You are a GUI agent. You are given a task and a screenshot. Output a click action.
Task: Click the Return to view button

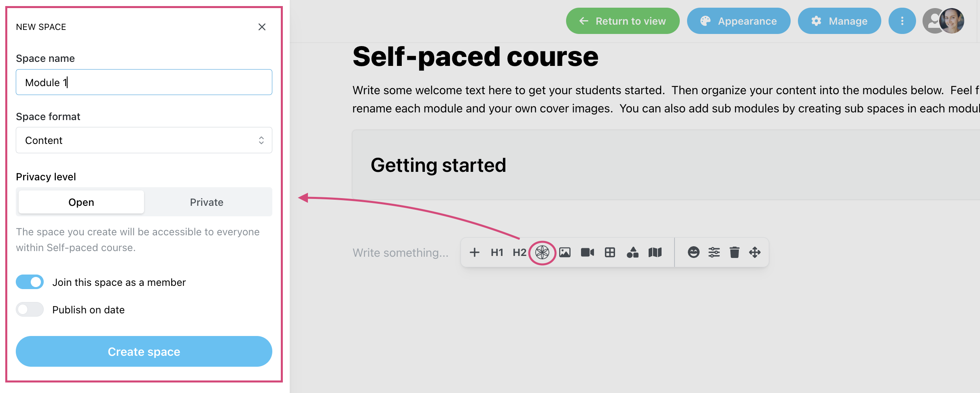(x=622, y=21)
